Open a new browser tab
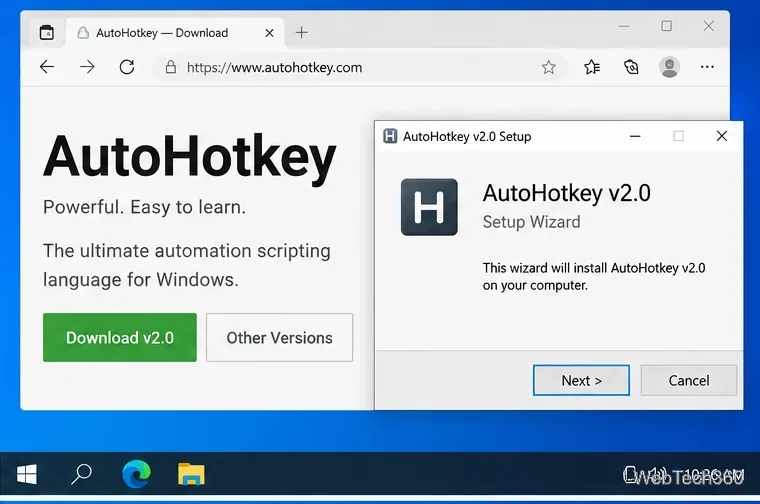Image resolution: width=760 pixels, height=504 pixels. point(301,32)
